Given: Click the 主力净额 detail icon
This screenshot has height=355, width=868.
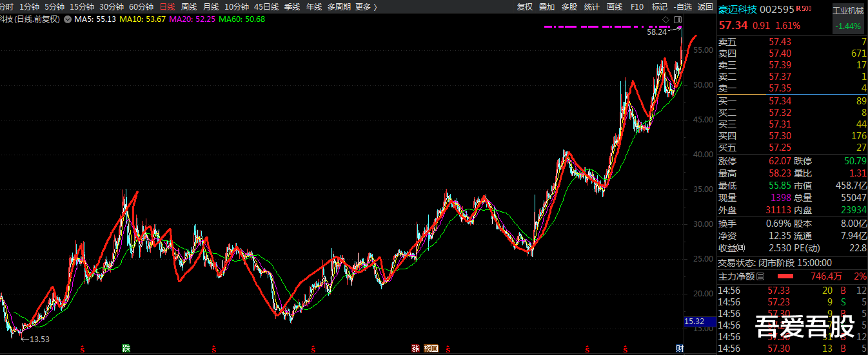Looking at the screenshot, I should (760, 277).
